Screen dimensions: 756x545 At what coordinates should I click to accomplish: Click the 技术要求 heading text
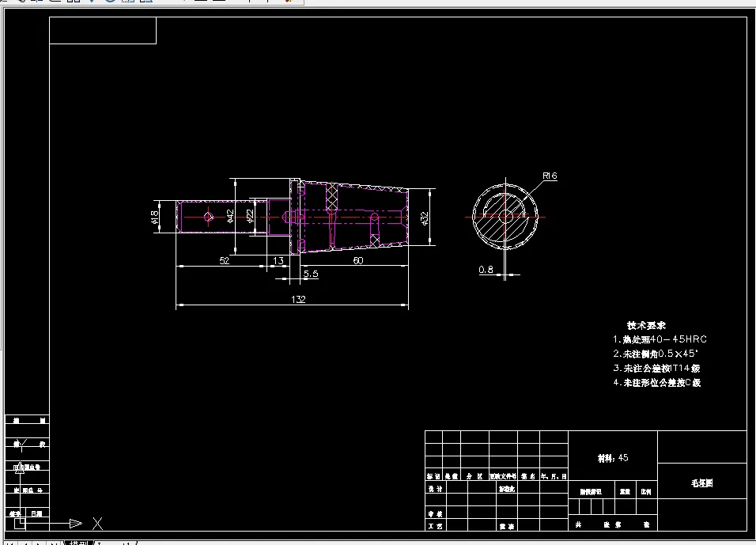point(646,326)
